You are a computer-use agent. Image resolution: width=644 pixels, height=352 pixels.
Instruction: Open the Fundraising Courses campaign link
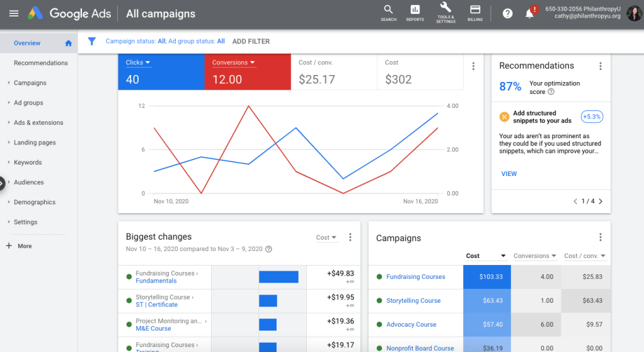[415, 277]
